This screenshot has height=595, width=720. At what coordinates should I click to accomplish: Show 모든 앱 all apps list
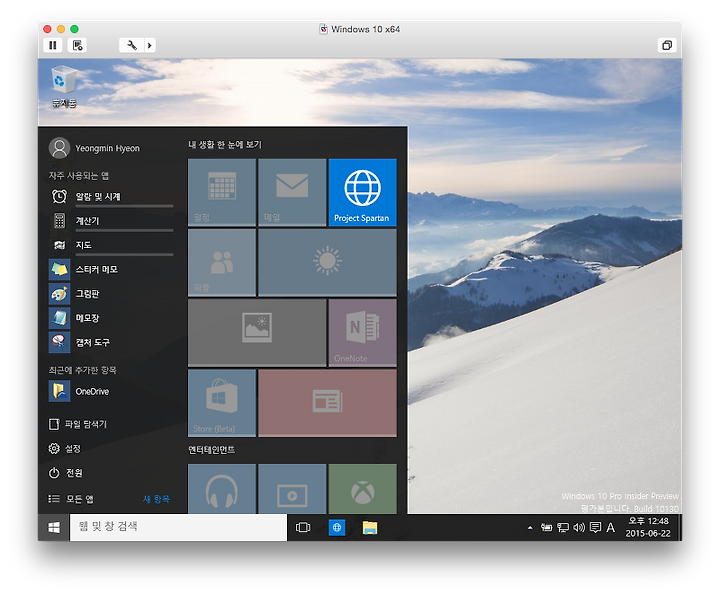coord(71,499)
